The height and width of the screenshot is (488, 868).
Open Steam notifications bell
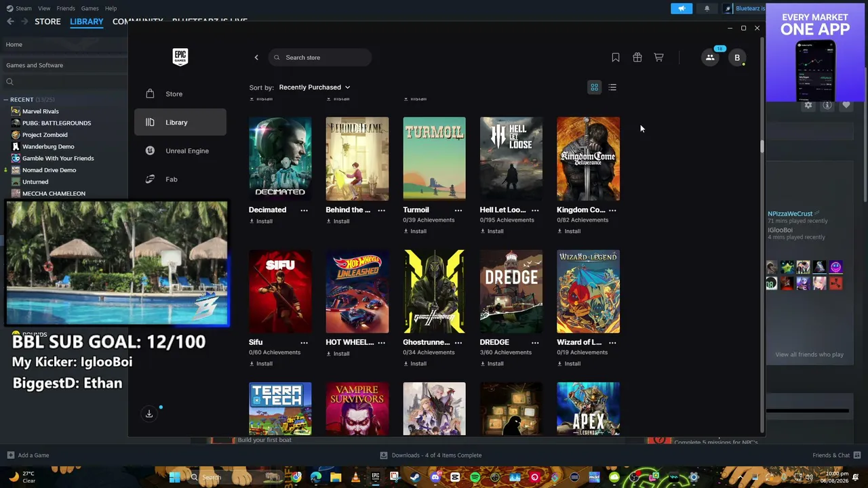pos(707,8)
